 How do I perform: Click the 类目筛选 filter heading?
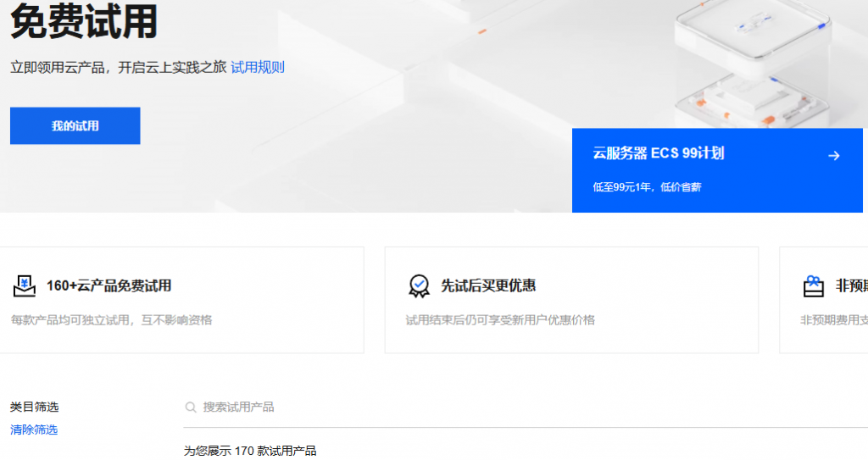34,407
